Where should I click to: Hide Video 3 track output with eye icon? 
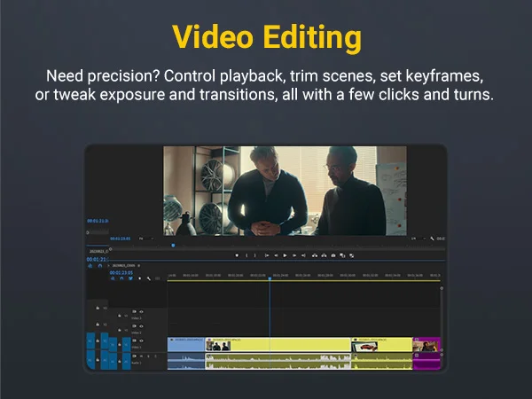click(141, 311)
